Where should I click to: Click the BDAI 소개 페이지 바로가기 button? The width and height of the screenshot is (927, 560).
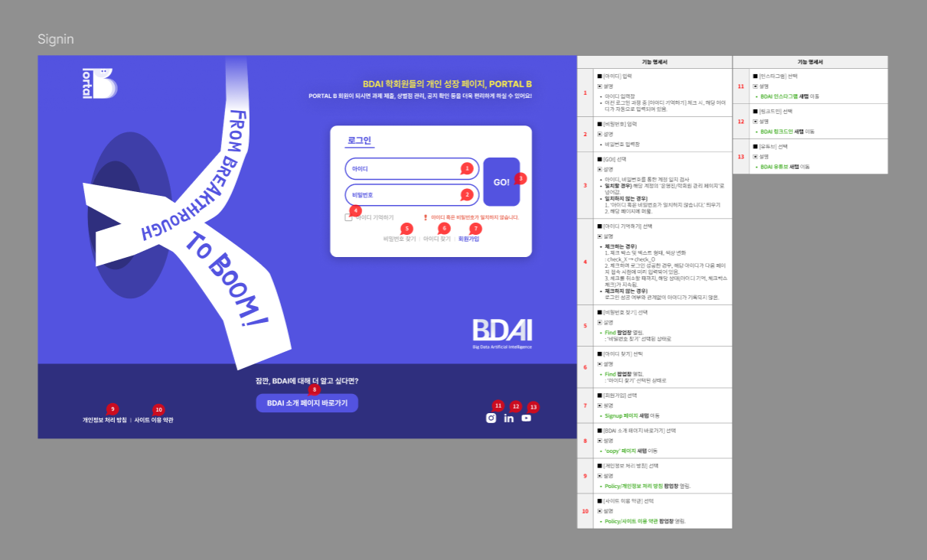(x=307, y=403)
